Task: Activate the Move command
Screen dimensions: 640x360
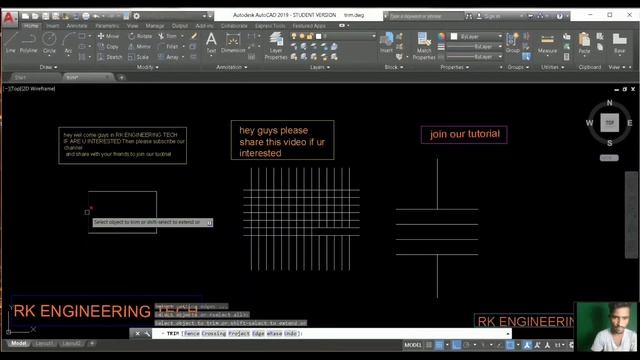Action: click(108, 36)
